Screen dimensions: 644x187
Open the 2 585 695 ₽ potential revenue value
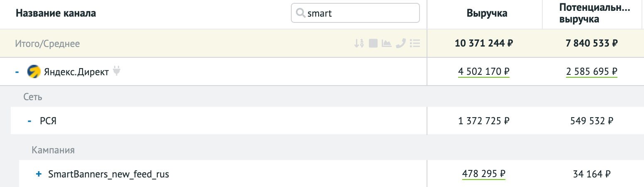point(592,72)
